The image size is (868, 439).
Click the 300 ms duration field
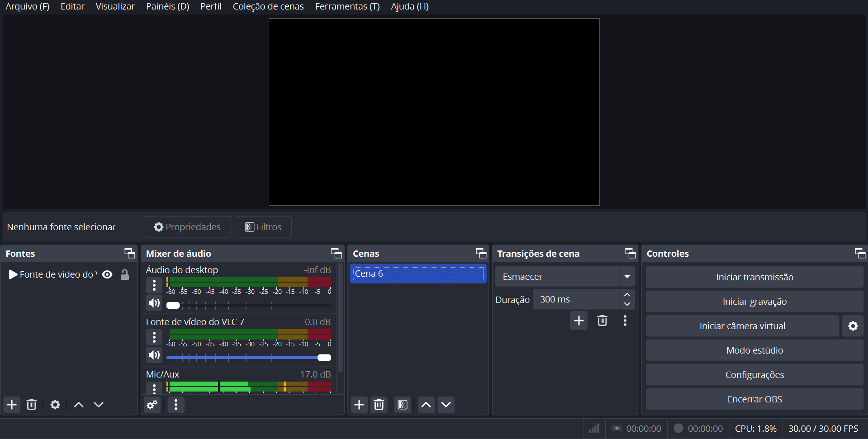pos(576,299)
